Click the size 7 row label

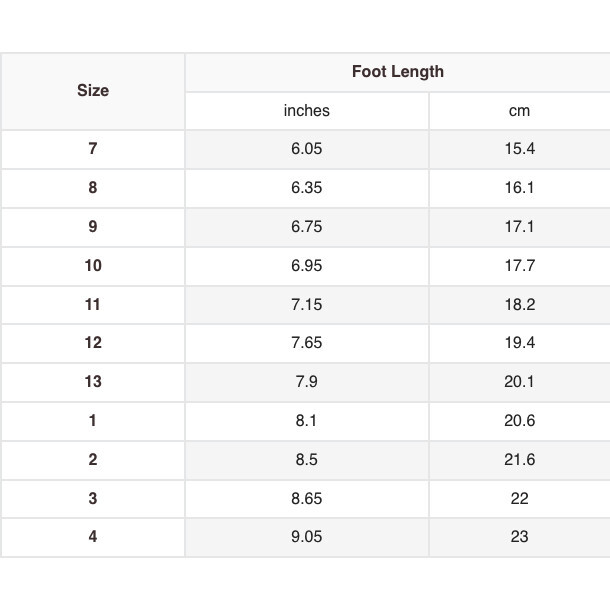click(x=93, y=149)
